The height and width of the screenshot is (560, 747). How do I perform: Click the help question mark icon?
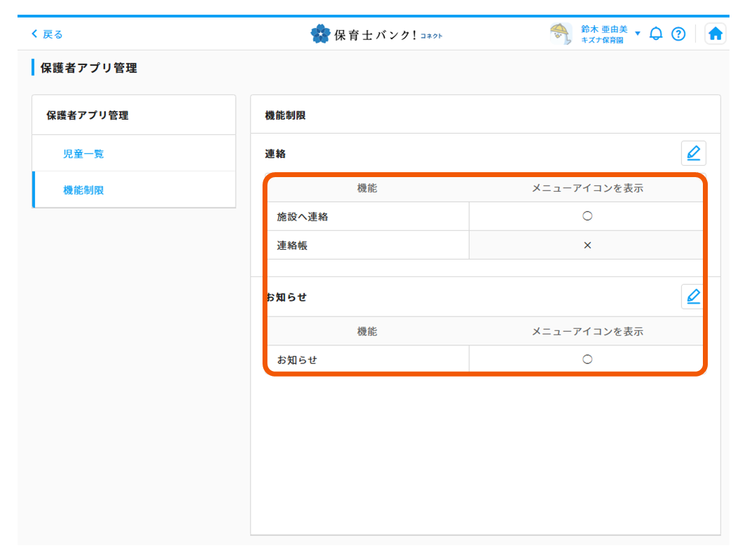point(678,34)
